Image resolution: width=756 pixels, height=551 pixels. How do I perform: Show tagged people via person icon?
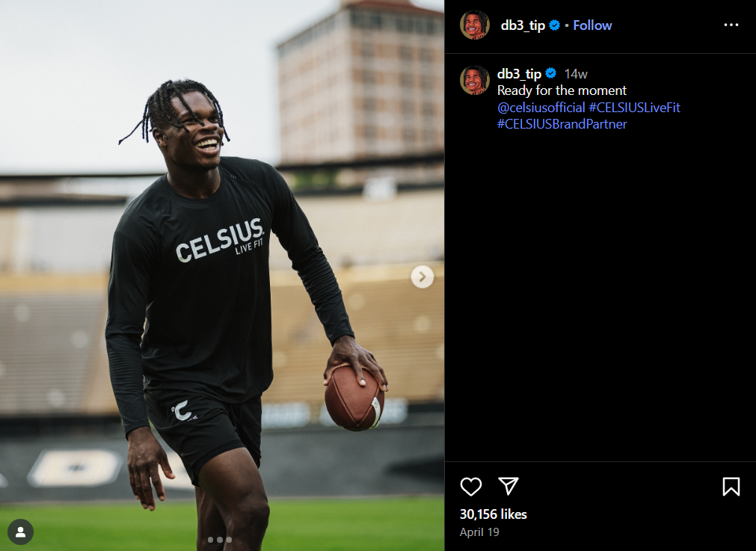click(20, 532)
